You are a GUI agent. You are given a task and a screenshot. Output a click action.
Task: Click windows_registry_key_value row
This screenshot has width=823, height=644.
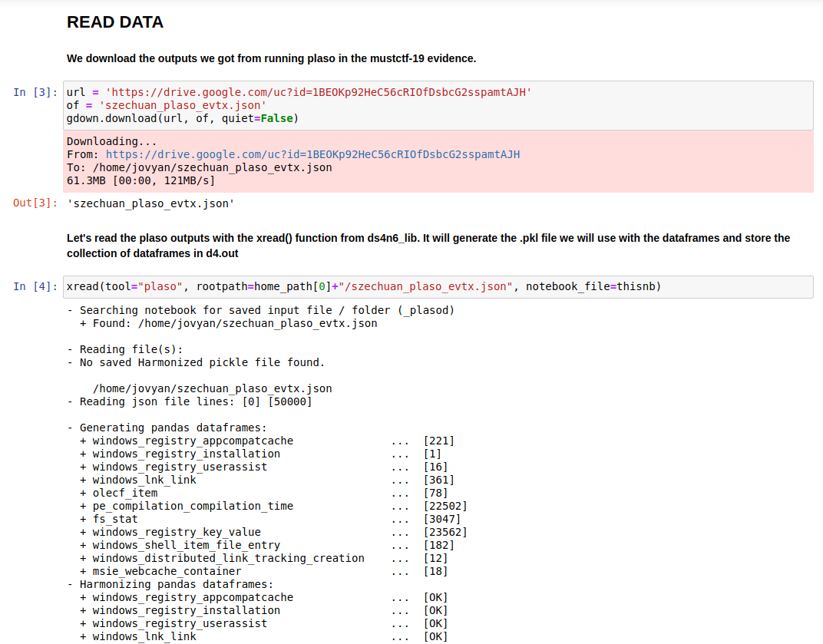pos(273,532)
